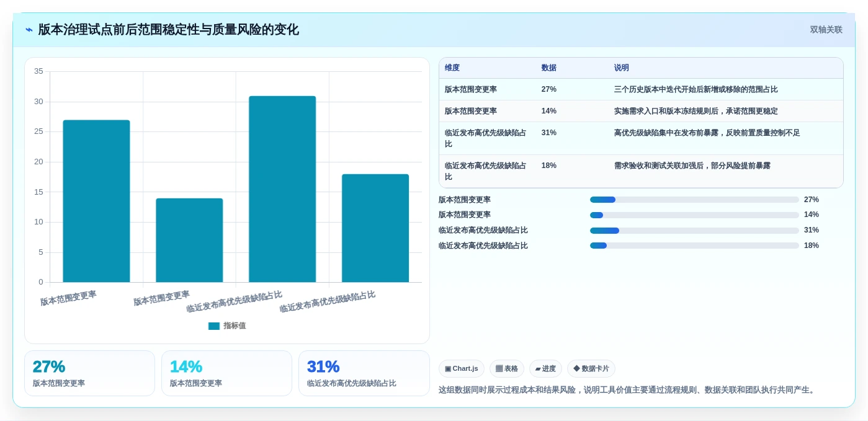Click the chart bar reaching value 27
Viewport: 868px width, 421px height.
pos(96,201)
